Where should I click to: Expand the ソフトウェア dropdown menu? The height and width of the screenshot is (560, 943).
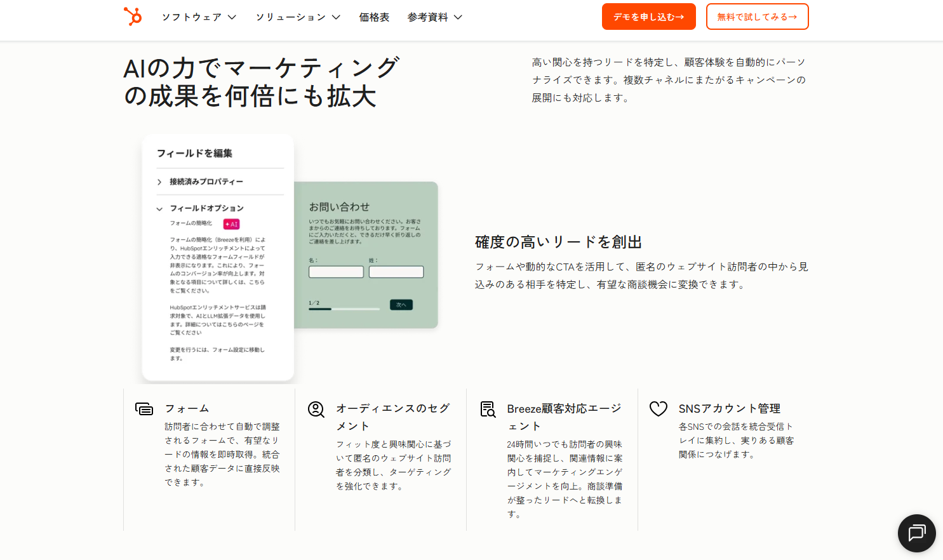point(199,17)
